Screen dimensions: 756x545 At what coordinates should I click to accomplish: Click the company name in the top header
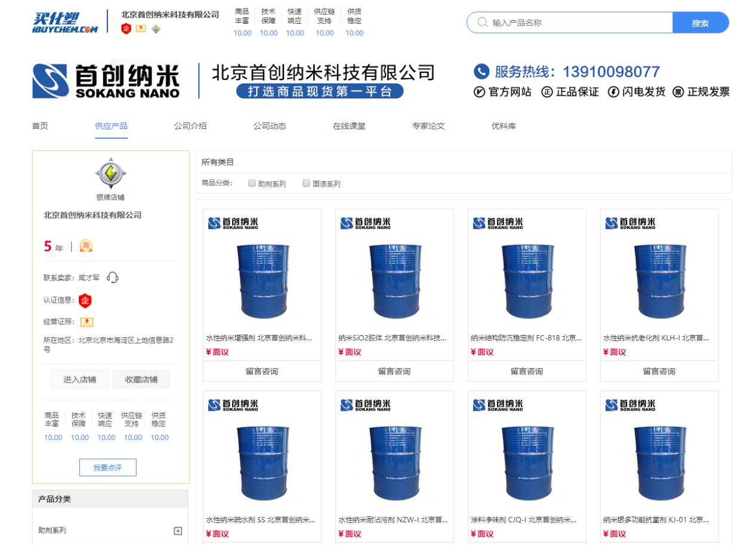pos(170,14)
